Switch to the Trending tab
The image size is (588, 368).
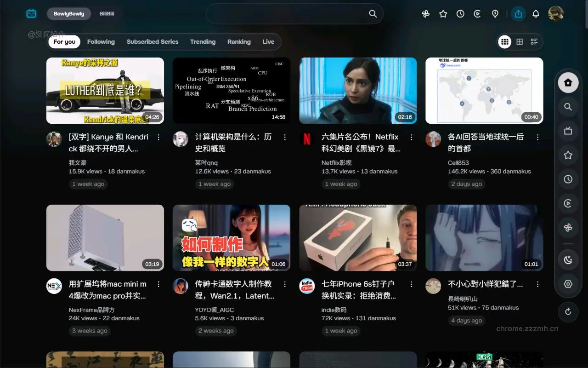tap(203, 41)
